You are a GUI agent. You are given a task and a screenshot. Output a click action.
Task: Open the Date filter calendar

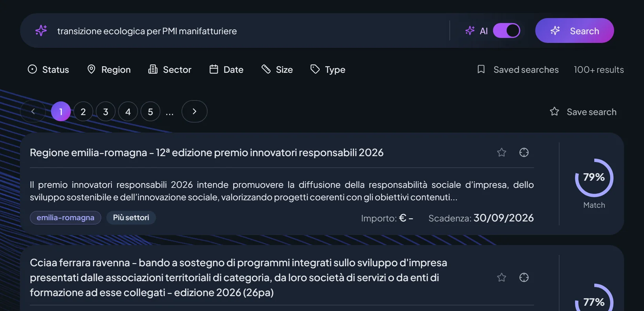coord(226,70)
